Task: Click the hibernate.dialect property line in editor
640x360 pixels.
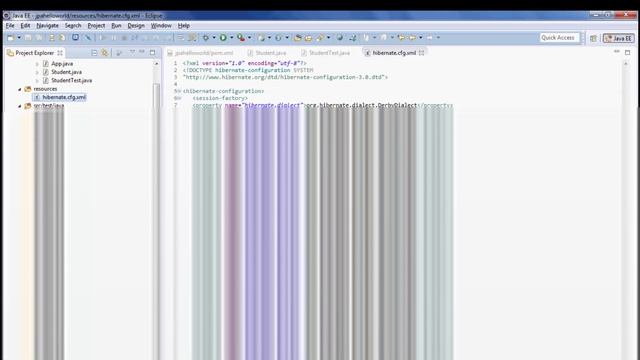Action: 322,105
